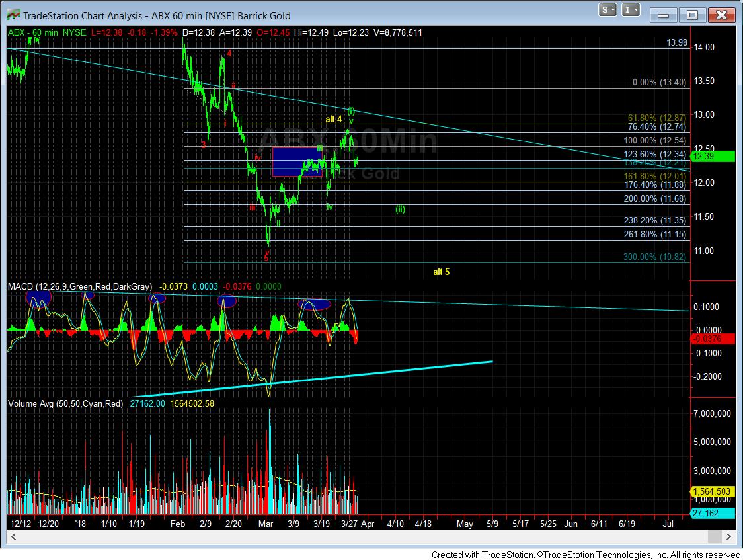Click the cyan 27,162 tag on volume axis
The width and height of the screenshot is (743, 560).
713,514
